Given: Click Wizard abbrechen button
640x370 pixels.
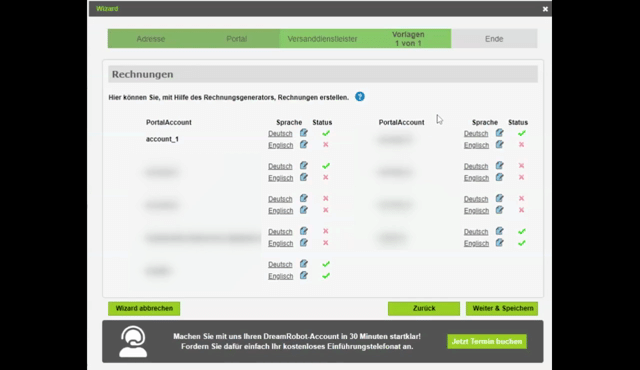Looking at the screenshot, I should coord(144,308).
